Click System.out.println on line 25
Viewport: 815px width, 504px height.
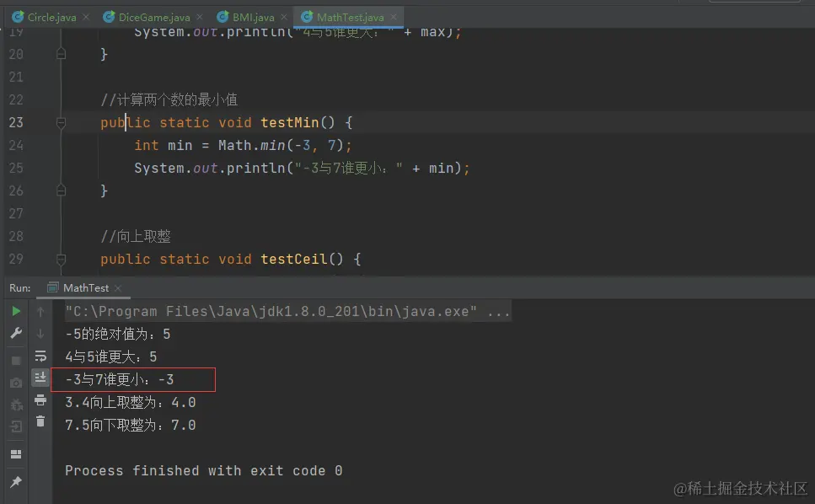point(210,169)
